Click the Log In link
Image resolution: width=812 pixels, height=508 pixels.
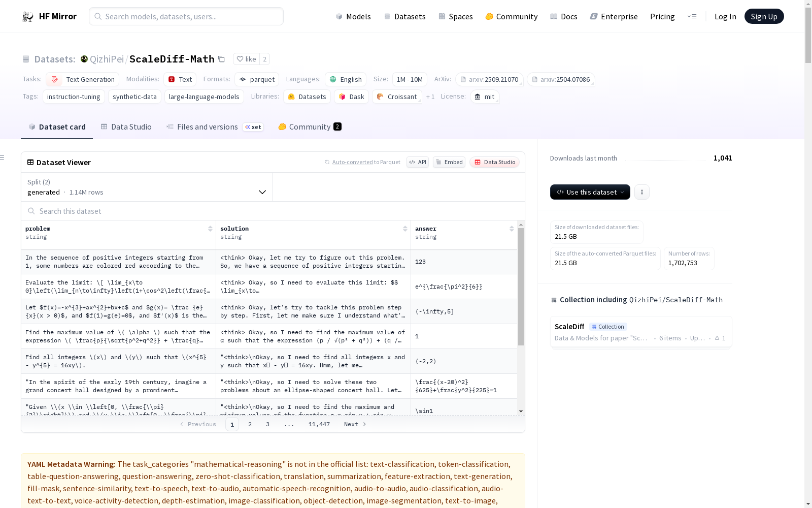(725, 16)
